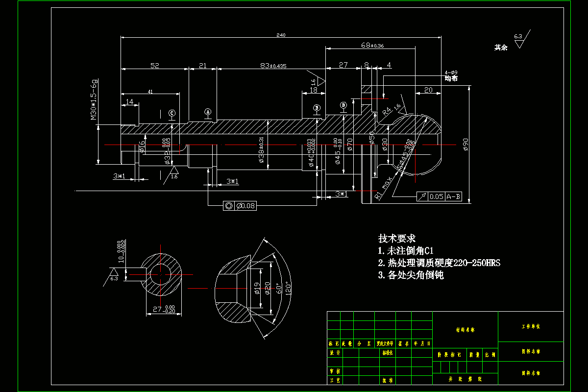Screen dimensions: 588x392
Task: Click the note 3.各处尖角倒钝
Action: tap(411, 275)
